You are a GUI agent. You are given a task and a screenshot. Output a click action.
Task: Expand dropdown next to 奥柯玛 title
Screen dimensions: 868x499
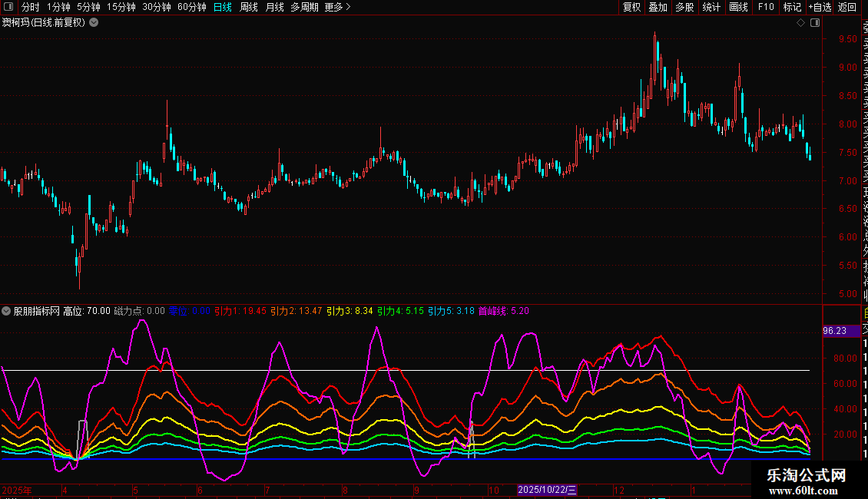tap(94, 23)
